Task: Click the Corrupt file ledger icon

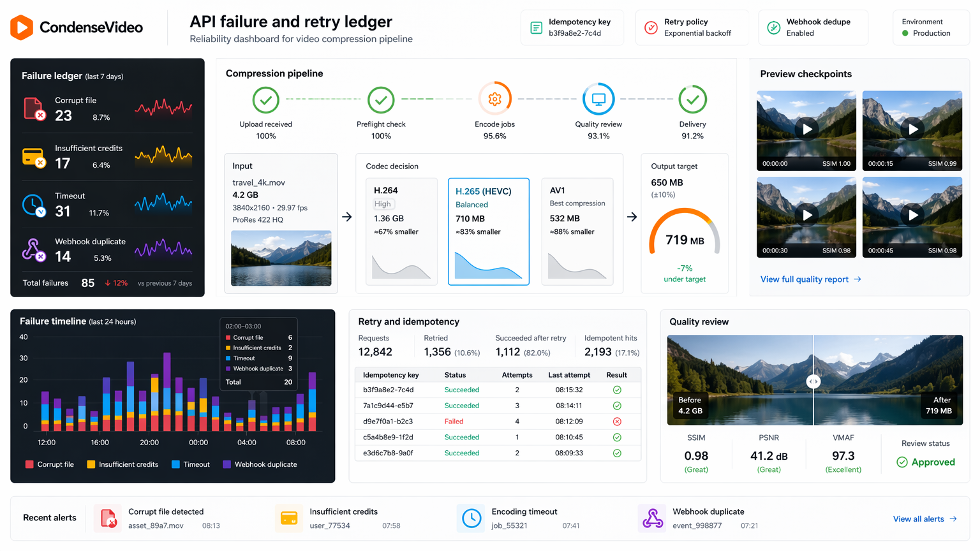Action: point(34,108)
